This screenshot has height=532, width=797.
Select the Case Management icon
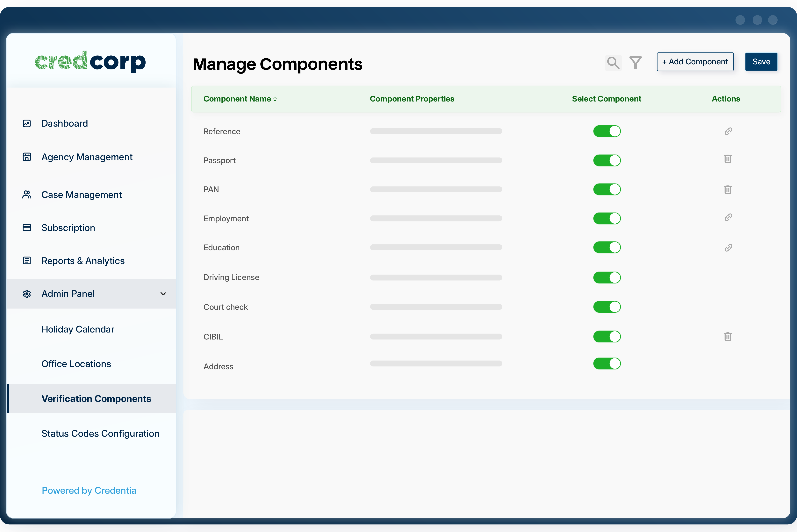click(x=27, y=194)
